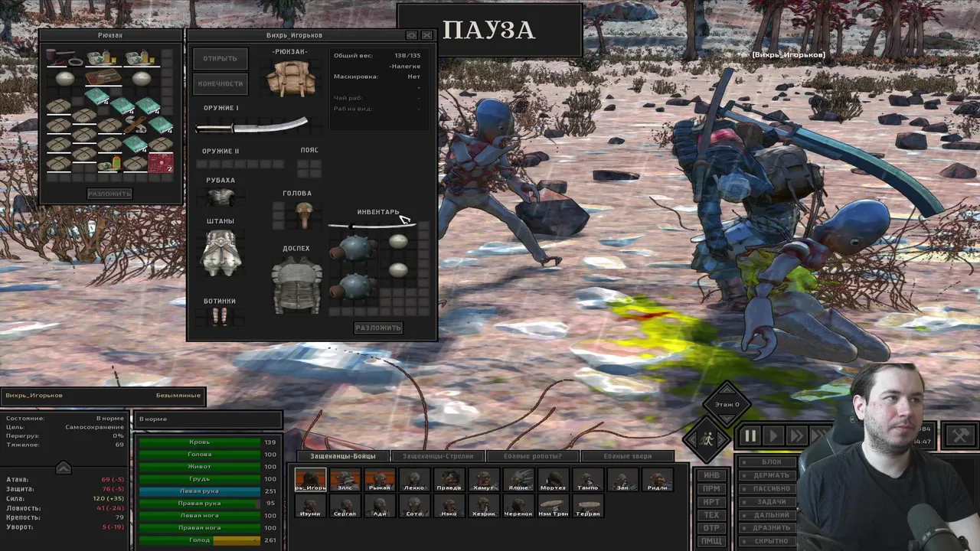Select the red blueprint item in the Рюкзак window
980x551 pixels.
(x=160, y=162)
